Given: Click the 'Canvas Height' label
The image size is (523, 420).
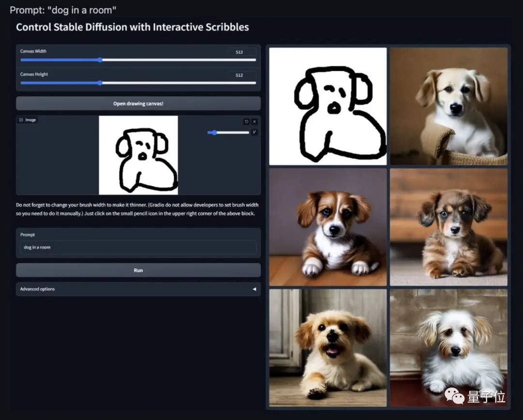Looking at the screenshot, I should click(x=34, y=74).
